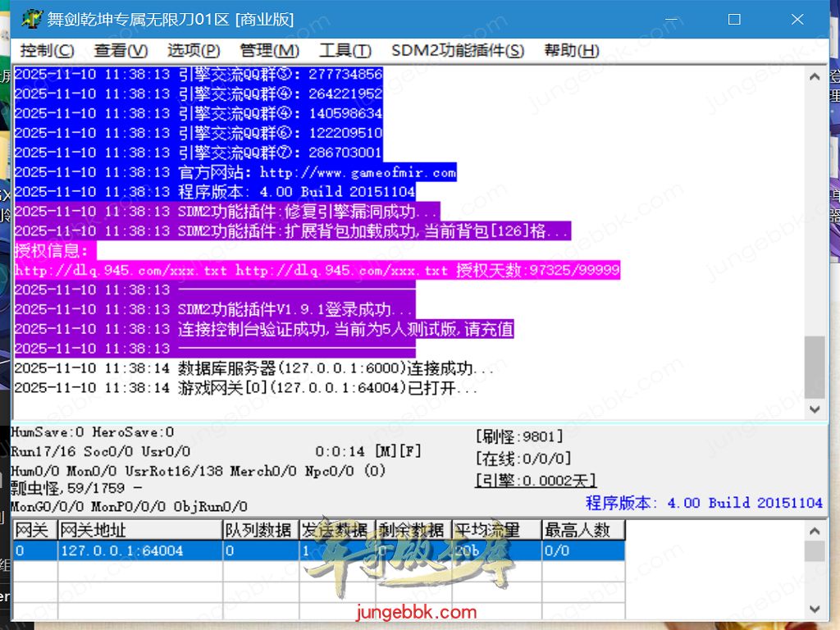Click the gateway table scroll-down arrow

pyautogui.click(x=815, y=609)
